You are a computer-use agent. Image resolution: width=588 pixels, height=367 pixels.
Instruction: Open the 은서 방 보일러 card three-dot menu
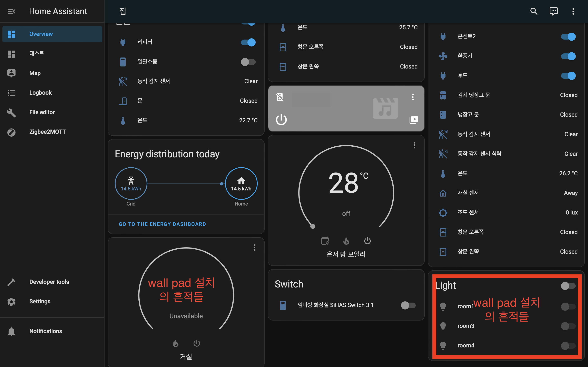point(414,145)
